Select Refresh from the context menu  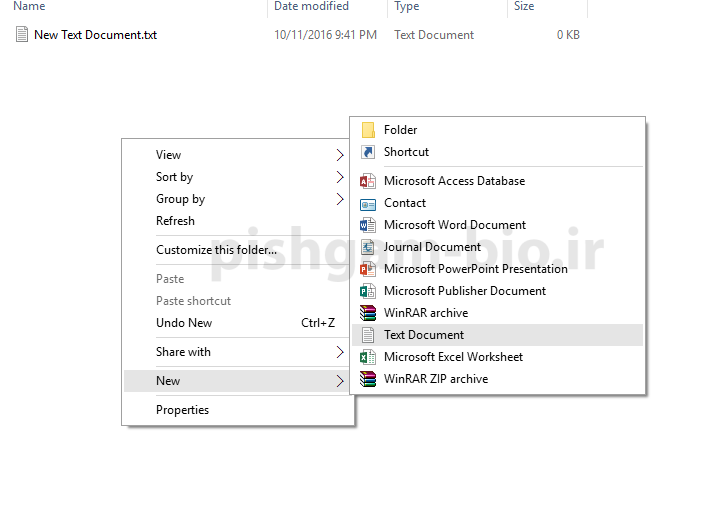[175, 221]
